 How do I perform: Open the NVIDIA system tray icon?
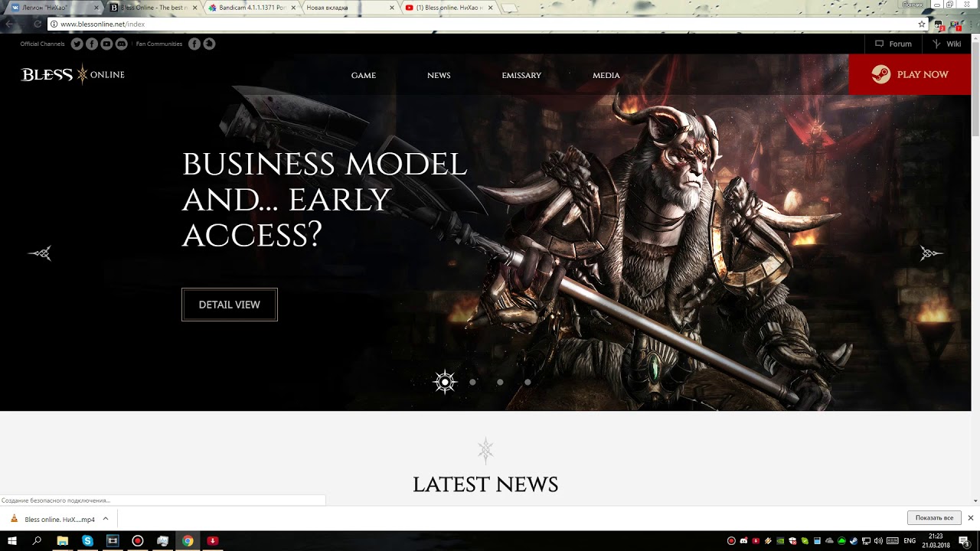tap(780, 541)
